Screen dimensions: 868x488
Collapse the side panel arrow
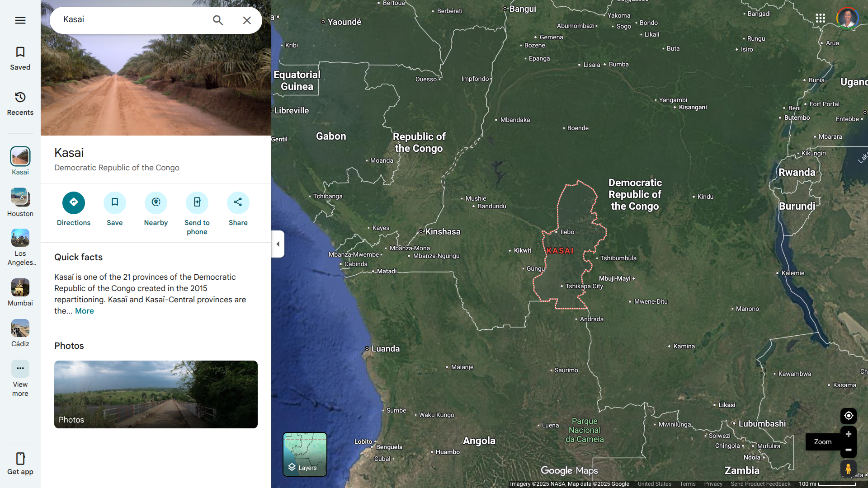(278, 244)
